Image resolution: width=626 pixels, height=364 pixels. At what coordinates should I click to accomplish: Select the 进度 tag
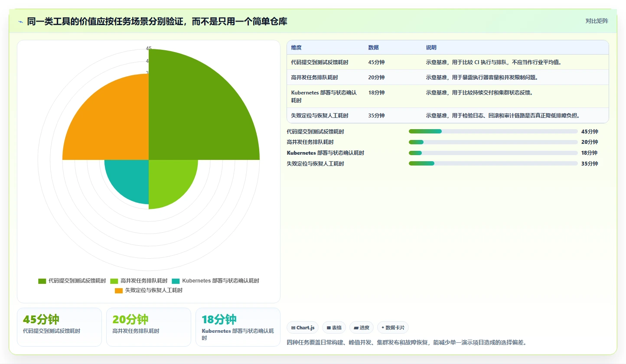(362, 328)
